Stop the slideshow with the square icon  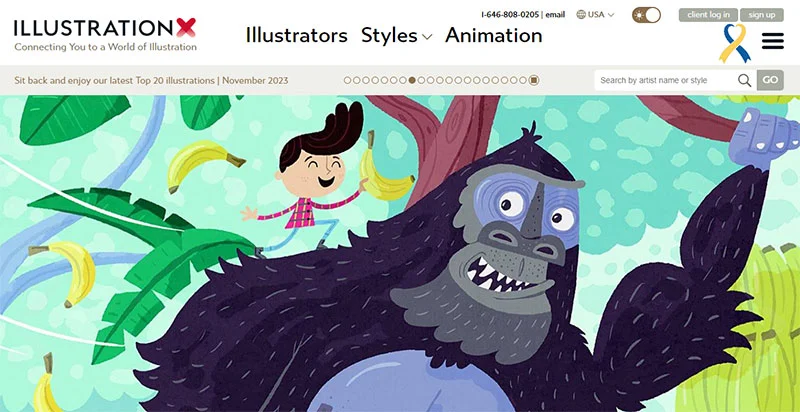coord(534,80)
